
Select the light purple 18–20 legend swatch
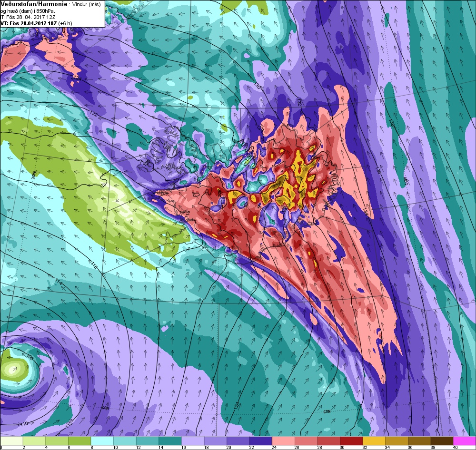pos(216,440)
